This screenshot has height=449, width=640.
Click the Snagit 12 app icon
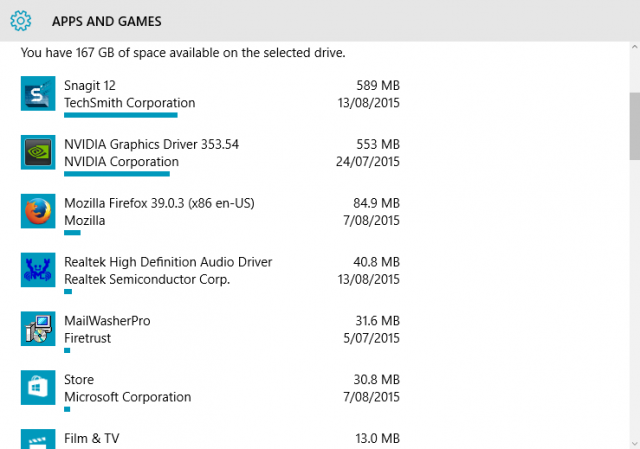coord(38,93)
